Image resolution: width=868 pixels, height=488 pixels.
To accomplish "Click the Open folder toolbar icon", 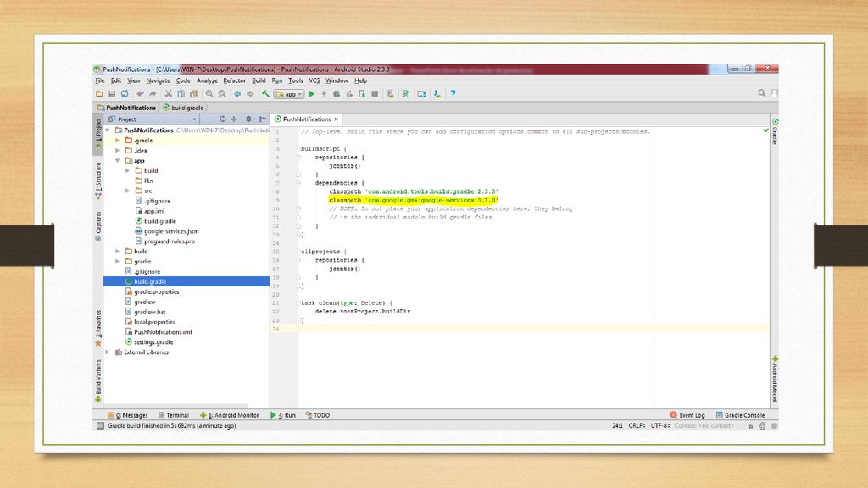I will (100, 94).
